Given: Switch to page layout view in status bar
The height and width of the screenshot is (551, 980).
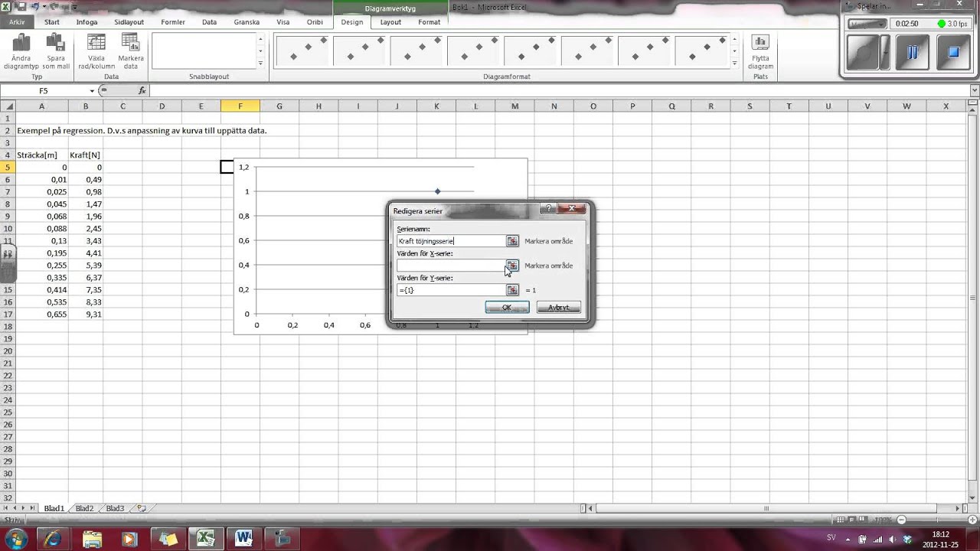Looking at the screenshot, I should [852, 520].
